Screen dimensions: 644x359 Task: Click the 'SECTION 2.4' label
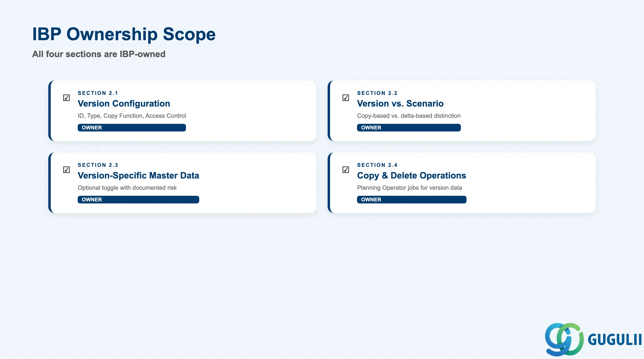[x=377, y=165]
